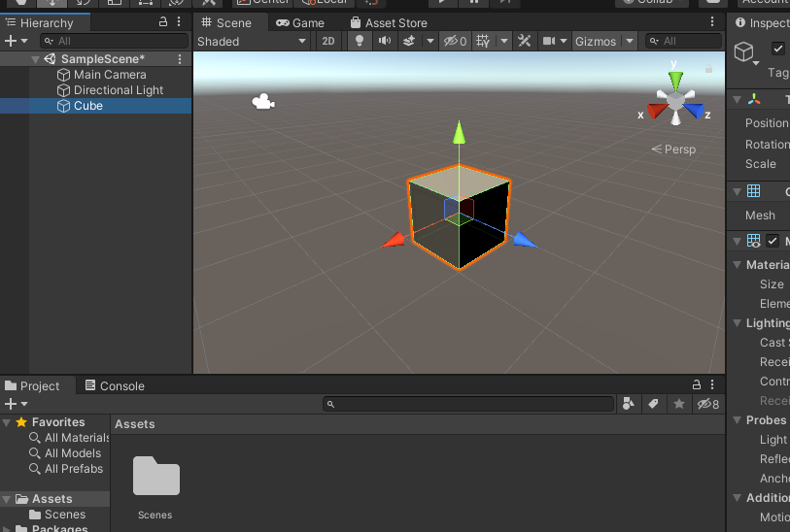The width and height of the screenshot is (790, 532).
Task: Collapse the Favorites tree
Action: [6, 422]
